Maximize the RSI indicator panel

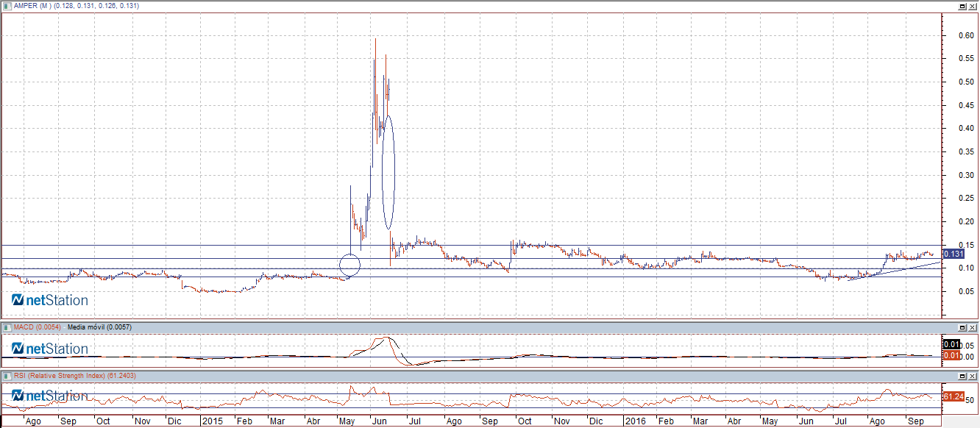tap(962, 376)
